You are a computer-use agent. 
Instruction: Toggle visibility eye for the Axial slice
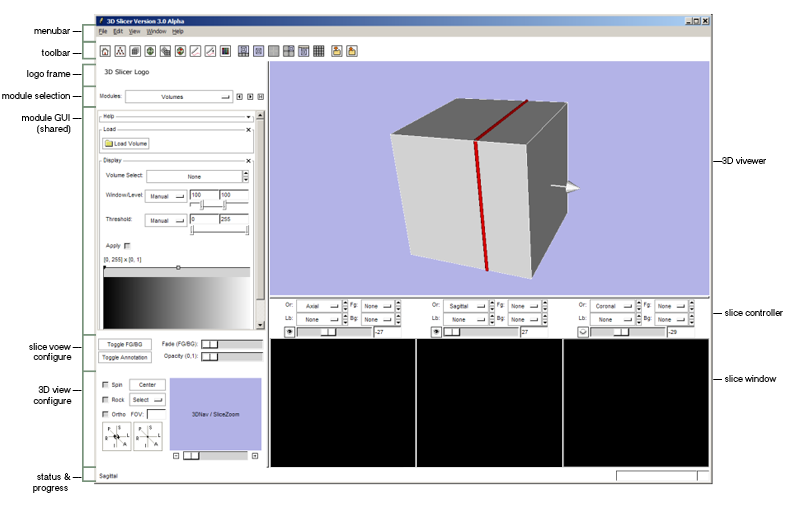coord(290,330)
